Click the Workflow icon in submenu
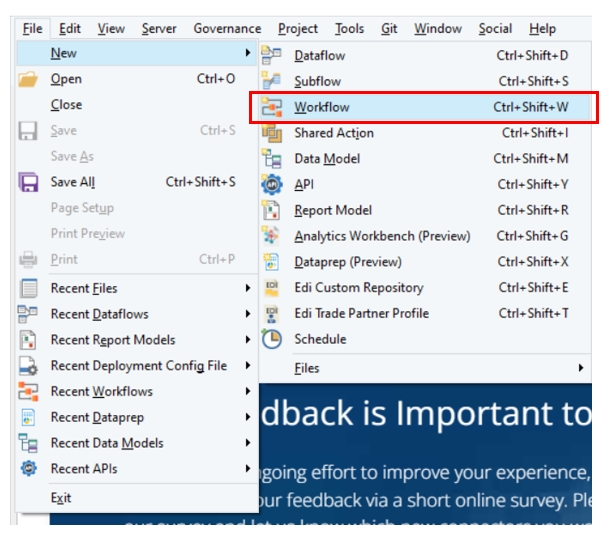Screen dimensions: 613x542 coord(272,107)
